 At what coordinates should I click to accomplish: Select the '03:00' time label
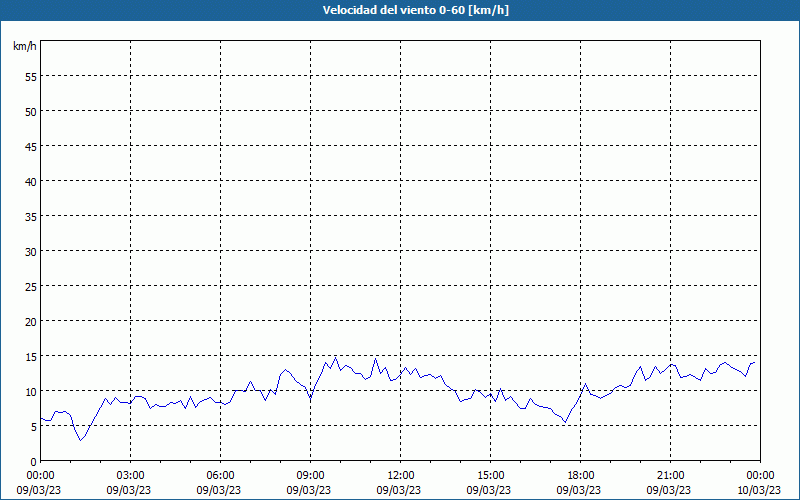point(131,475)
